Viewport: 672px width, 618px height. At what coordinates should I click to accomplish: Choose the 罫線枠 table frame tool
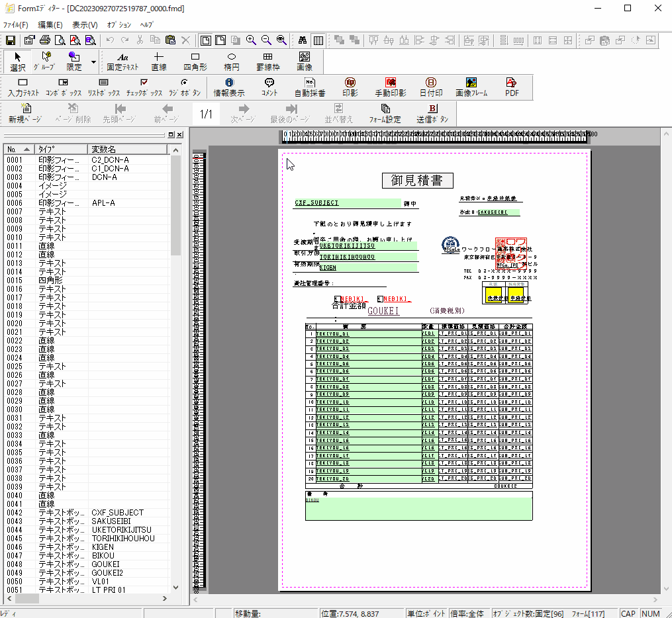(x=268, y=62)
